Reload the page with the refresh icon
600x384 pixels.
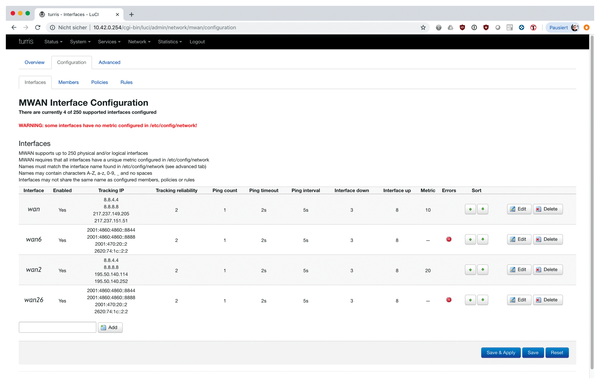click(38, 28)
